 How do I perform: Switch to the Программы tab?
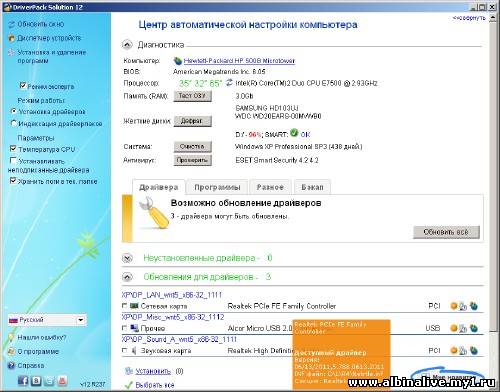click(x=217, y=187)
